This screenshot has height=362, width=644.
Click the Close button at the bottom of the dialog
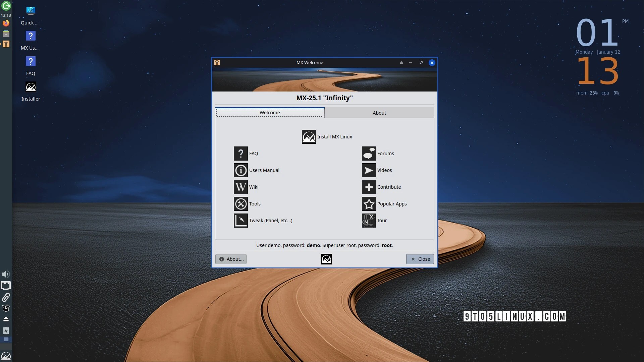(x=420, y=259)
